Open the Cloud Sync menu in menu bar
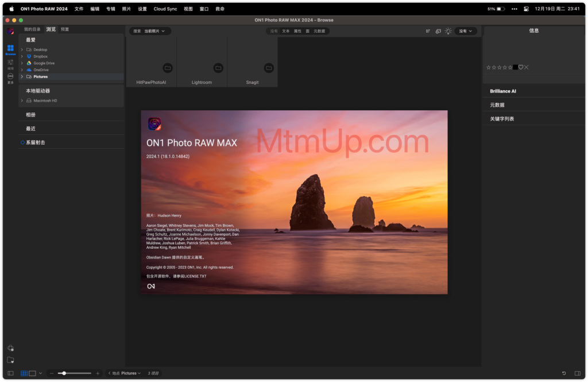This screenshot has height=382, width=588. (165, 9)
